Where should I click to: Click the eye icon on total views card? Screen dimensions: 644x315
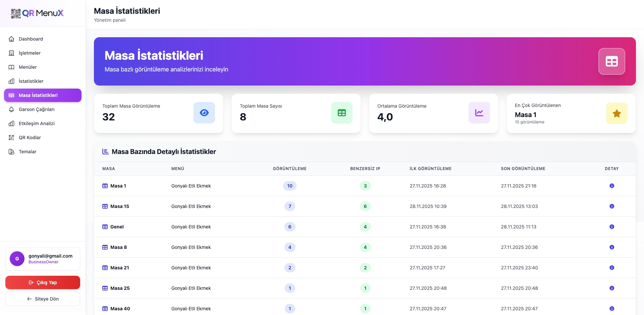tap(204, 113)
